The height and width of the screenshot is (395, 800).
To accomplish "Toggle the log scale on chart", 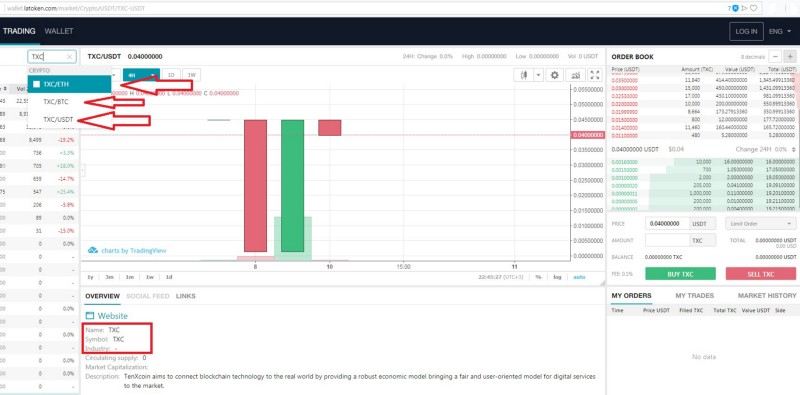I will coord(557,277).
